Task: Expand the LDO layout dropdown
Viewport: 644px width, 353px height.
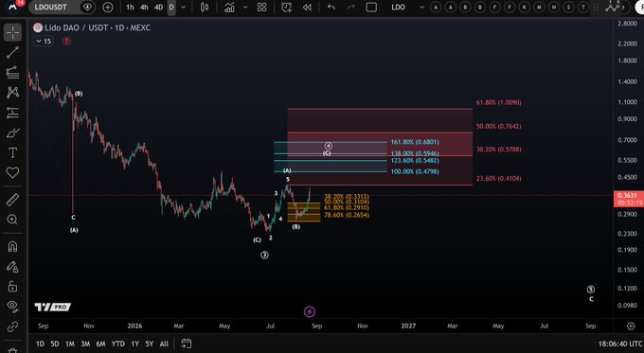Action: 421,7
